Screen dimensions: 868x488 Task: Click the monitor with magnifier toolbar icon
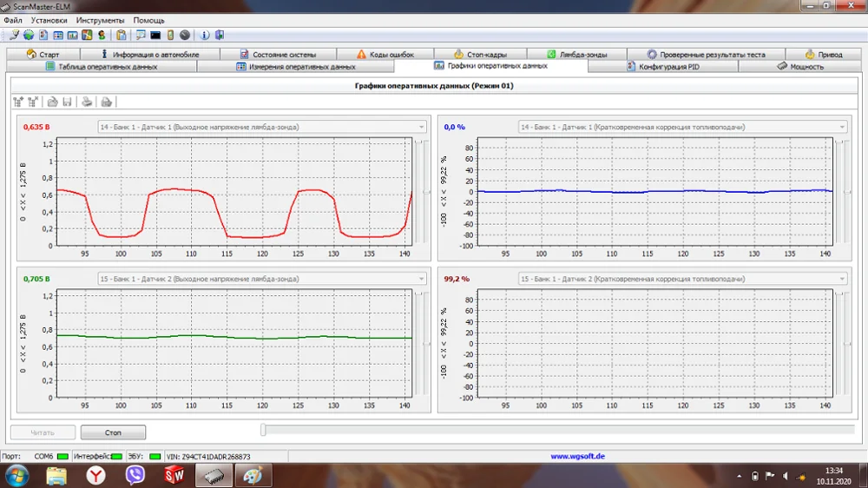(141, 35)
